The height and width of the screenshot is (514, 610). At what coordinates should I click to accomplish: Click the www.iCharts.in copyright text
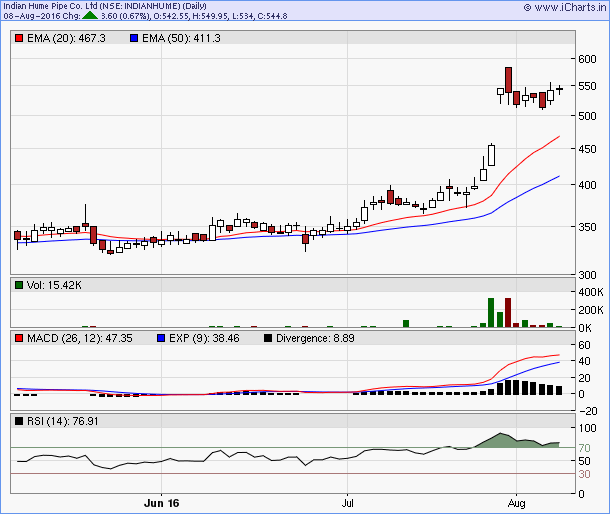point(565,7)
